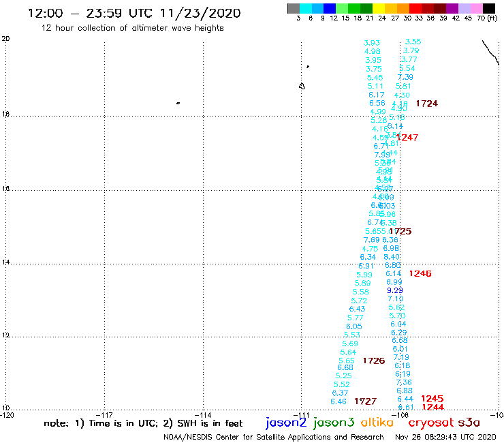The height and width of the screenshot is (443, 504).
Task: Click the -117 longitude axis label
Action: tap(105, 415)
